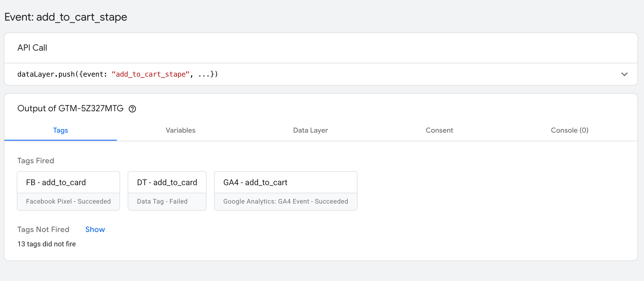Click the Output of GTM-5Z327MTG heading
The image size is (644, 281).
coord(70,108)
